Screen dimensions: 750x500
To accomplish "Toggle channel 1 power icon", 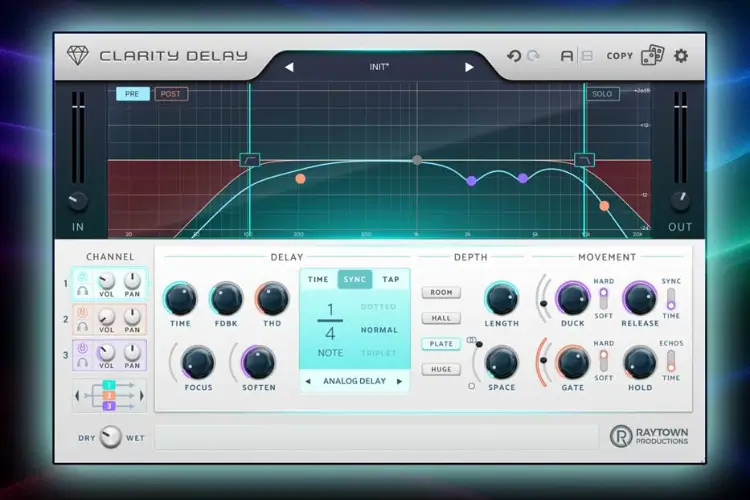I will point(83,277).
